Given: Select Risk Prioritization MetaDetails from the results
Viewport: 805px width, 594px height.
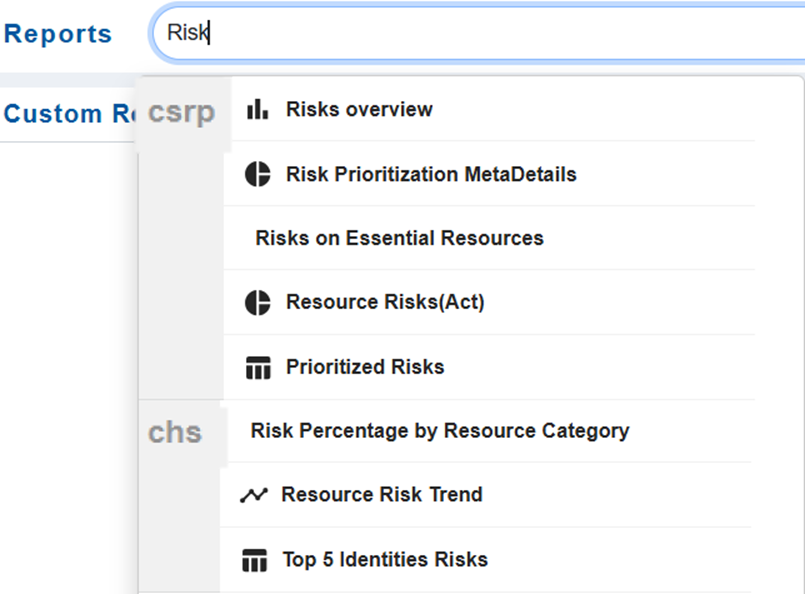Looking at the screenshot, I should (x=431, y=174).
